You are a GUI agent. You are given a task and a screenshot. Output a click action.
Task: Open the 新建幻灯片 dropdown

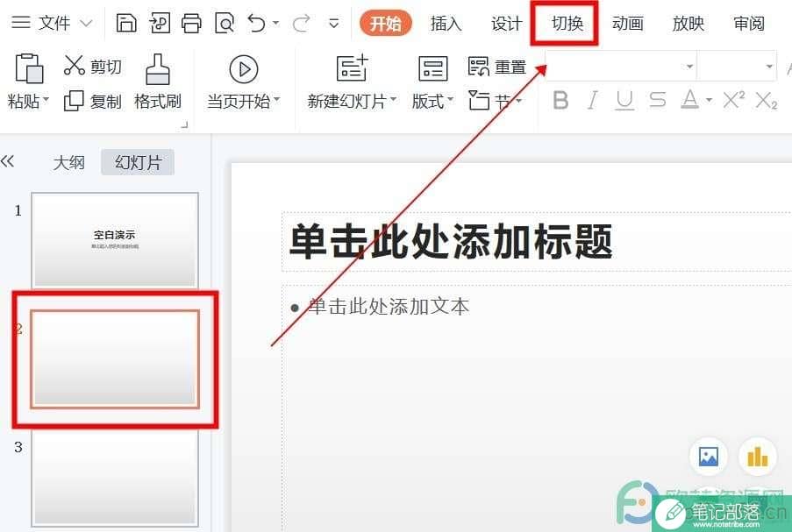(x=393, y=99)
